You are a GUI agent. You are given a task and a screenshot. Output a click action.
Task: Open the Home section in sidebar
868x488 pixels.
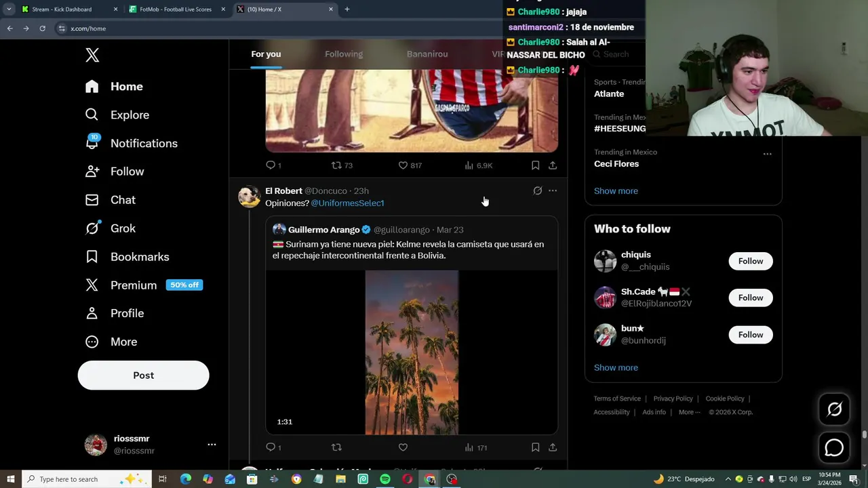114,87
